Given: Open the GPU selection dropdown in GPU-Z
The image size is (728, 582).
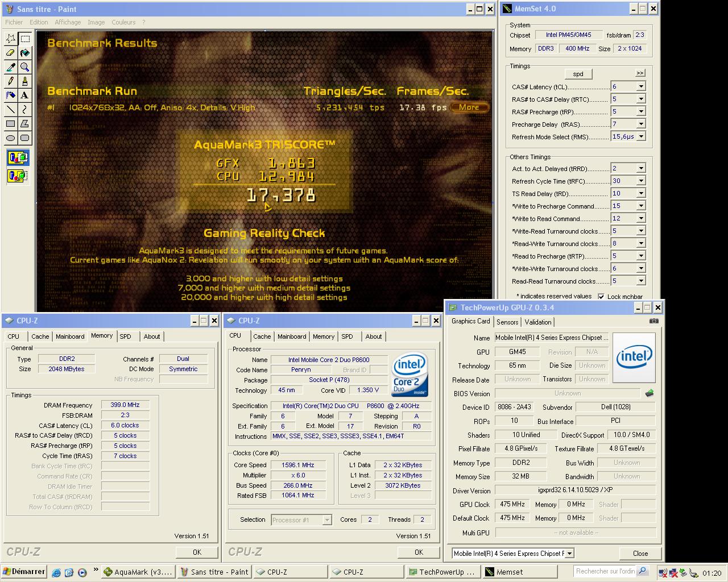Looking at the screenshot, I should coord(570,553).
